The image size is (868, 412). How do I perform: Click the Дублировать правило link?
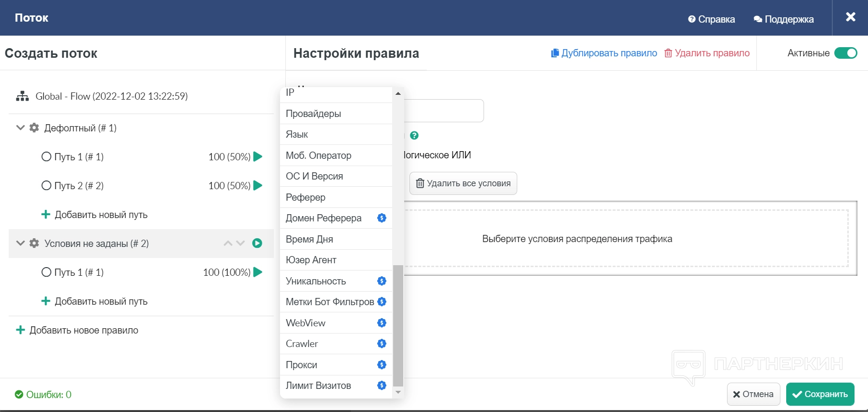(x=604, y=53)
